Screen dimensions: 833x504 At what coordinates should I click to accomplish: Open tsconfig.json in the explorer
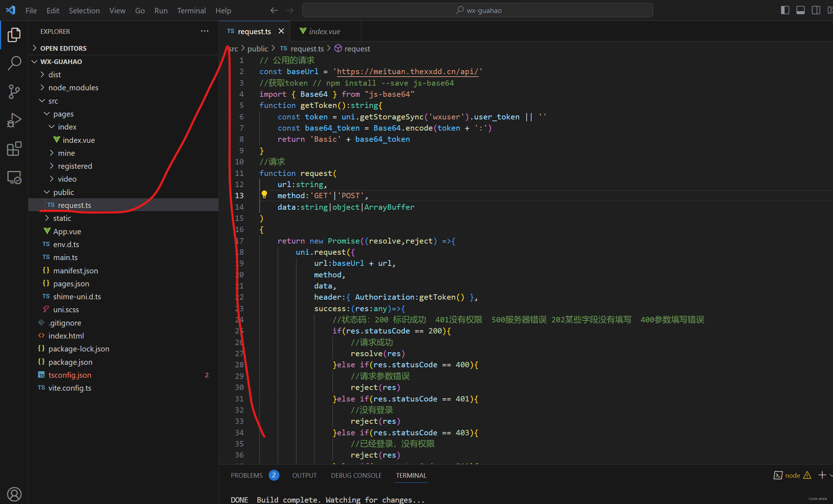click(x=70, y=375)
